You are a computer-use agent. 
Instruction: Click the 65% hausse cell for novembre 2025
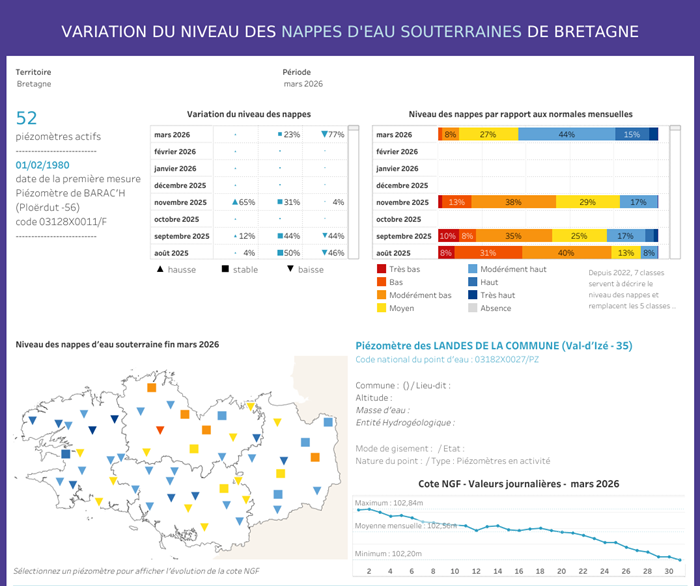(x=245, y=202)
